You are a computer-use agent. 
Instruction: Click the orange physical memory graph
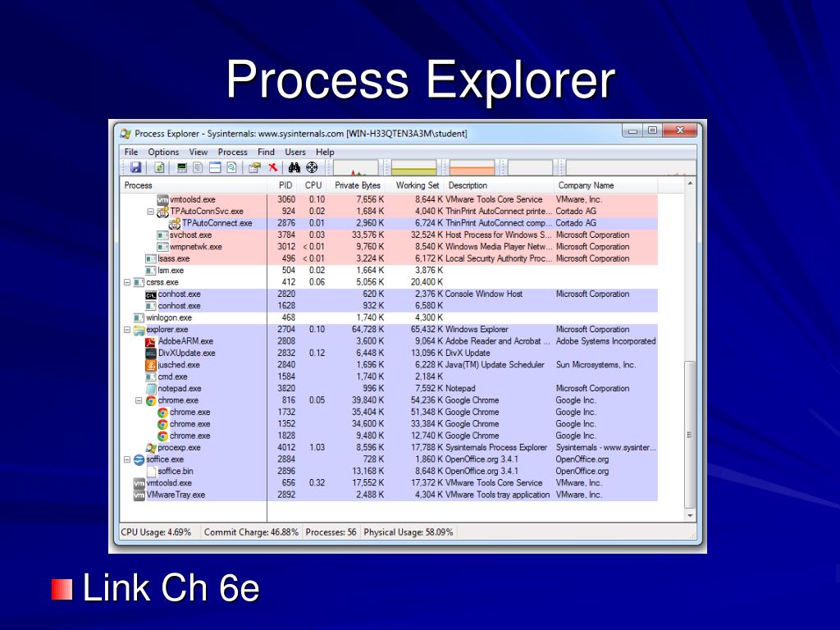point(472,167)
